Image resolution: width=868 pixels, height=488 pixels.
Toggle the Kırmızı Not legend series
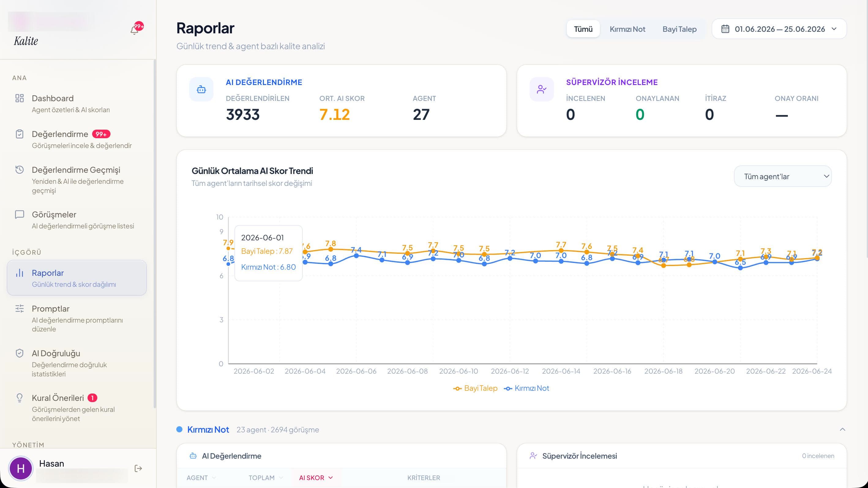pyautogui.click(x=526, y=388)
